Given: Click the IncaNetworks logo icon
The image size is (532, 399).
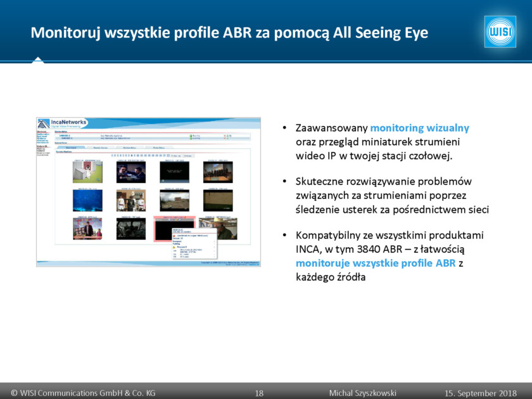Looking at the screenshot, I should 44,123.
